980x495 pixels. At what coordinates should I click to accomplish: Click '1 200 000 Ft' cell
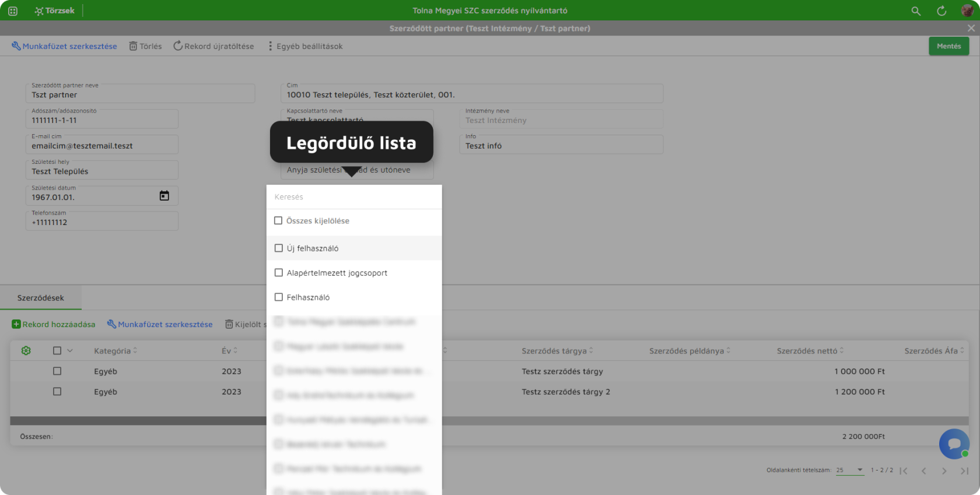860,392
